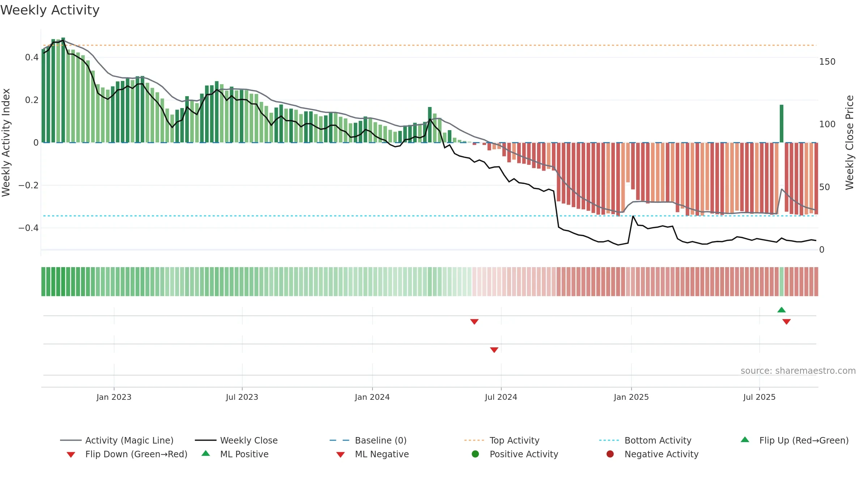Toggle the Weekly Close legend entry
The image size is (868, 488).
click(236, 440)
